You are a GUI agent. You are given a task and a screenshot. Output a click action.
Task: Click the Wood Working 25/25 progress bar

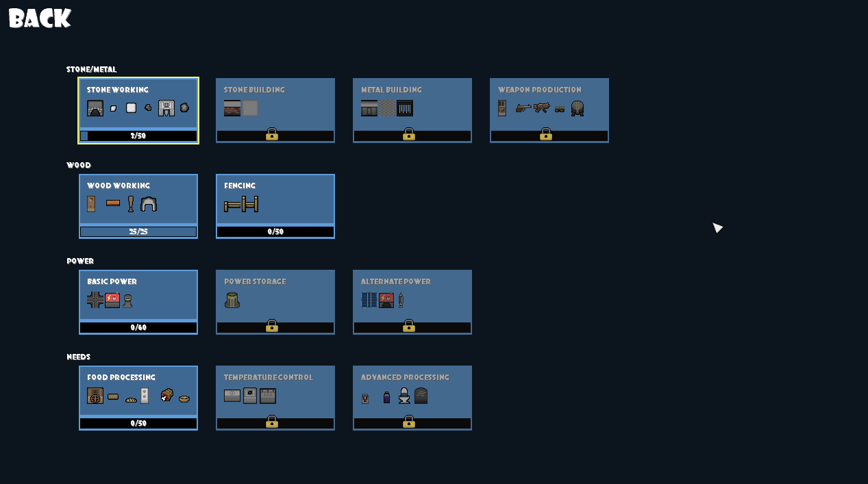coord(138,231)
